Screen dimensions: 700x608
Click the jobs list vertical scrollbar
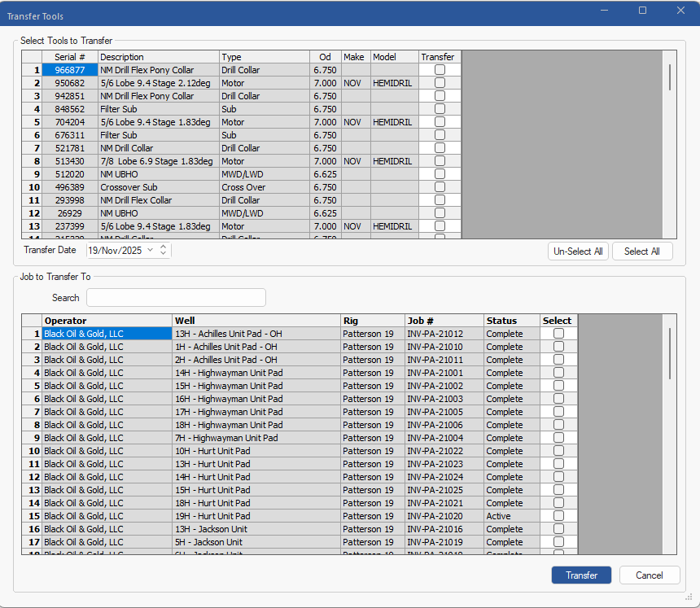point(670,353)
